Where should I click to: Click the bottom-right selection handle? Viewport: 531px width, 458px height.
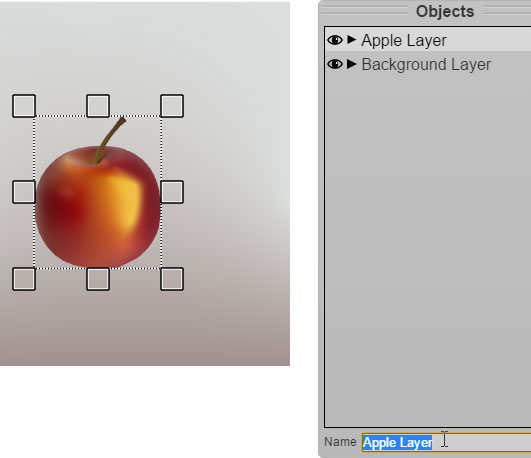pyautogui.click(x=172, y=279)
